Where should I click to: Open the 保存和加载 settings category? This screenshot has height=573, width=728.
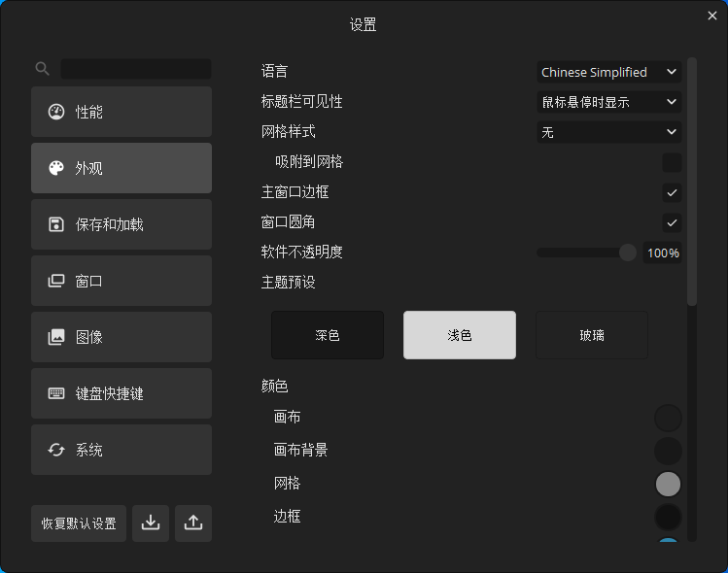(x=121, y=224)
